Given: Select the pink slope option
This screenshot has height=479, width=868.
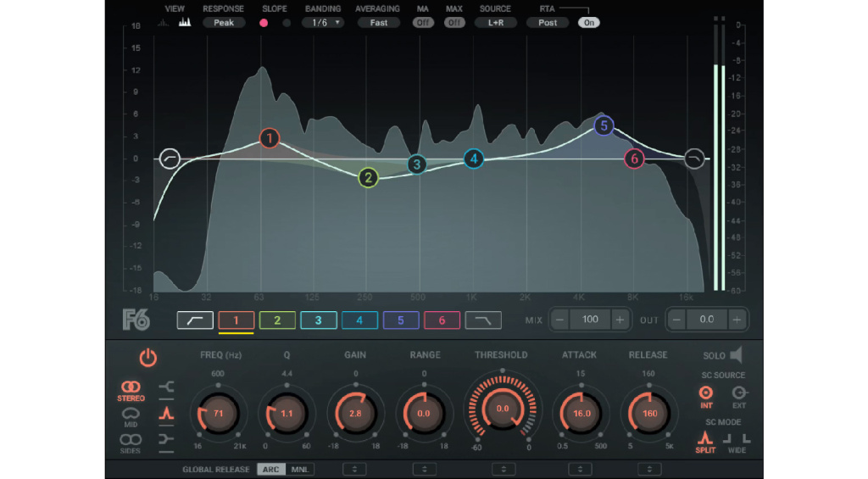Looking at the screenshot, I should (264, 23).
